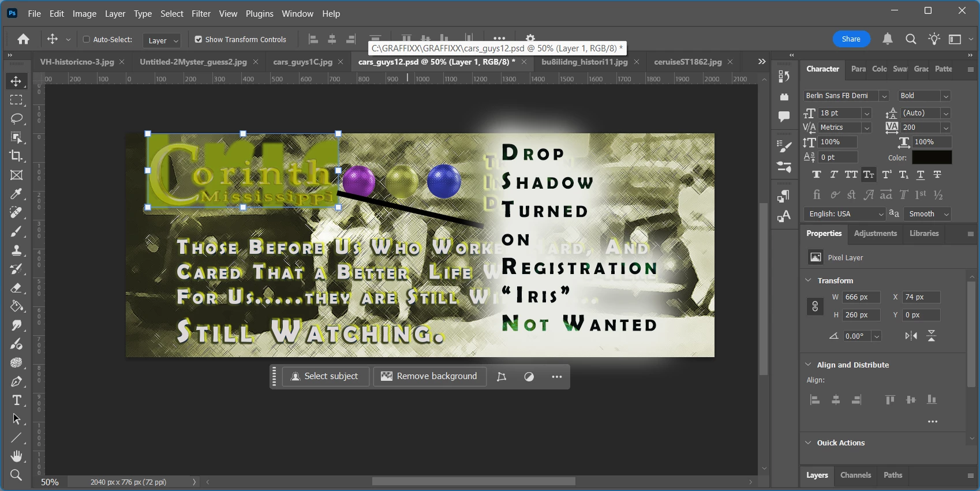
Task: Uncheck Show Transform Controls
Action: click(x=199, y=39)
